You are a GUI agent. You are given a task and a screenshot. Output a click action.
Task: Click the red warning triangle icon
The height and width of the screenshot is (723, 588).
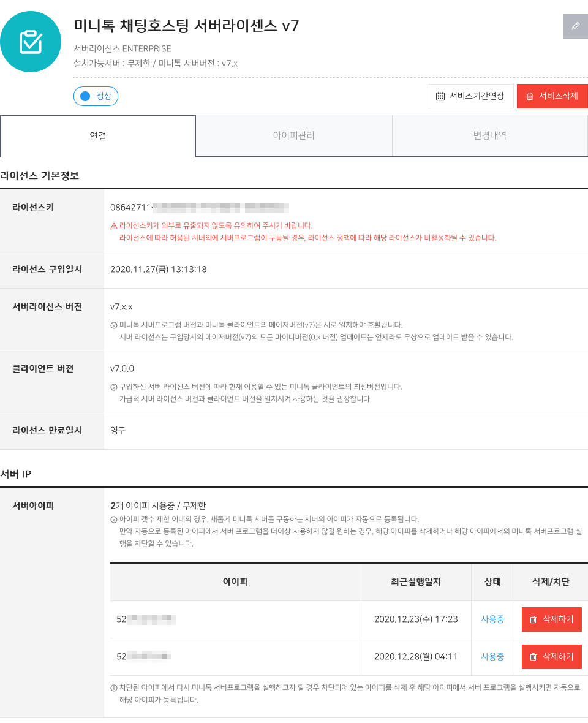pos(114,226)
